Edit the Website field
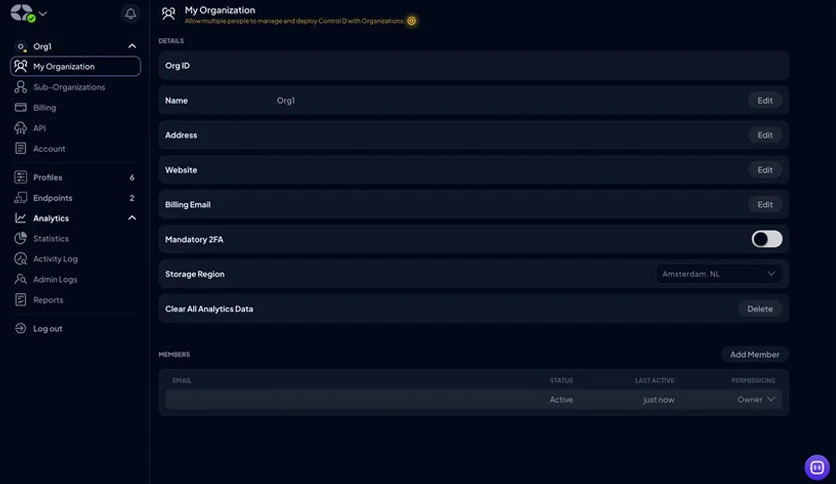The image size is (836, 484). pos(765,170)
